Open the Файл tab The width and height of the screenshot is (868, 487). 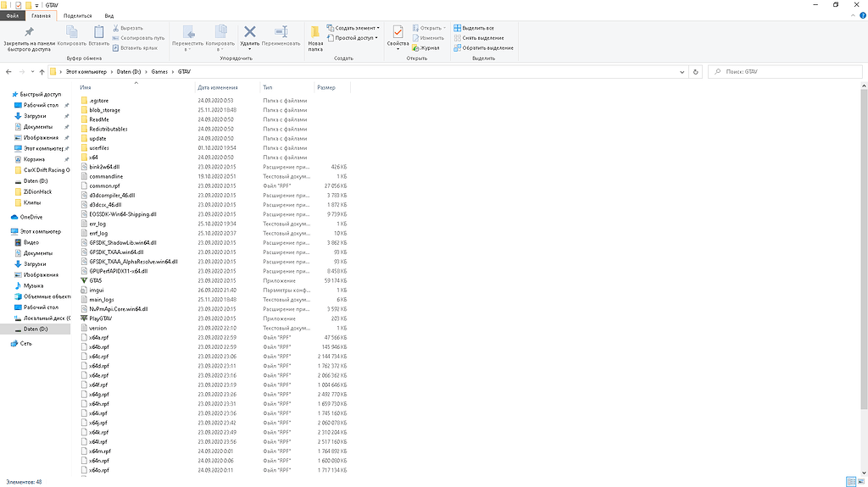point(12,15)
